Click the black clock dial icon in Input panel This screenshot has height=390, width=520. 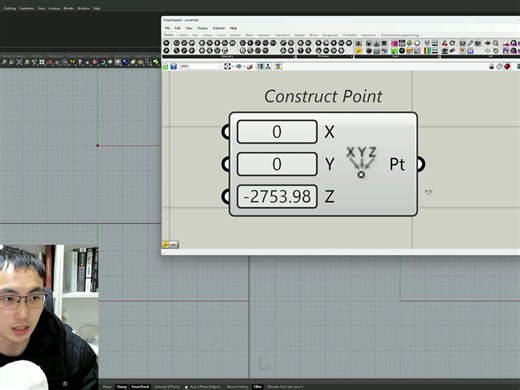[x=402, y=51]
